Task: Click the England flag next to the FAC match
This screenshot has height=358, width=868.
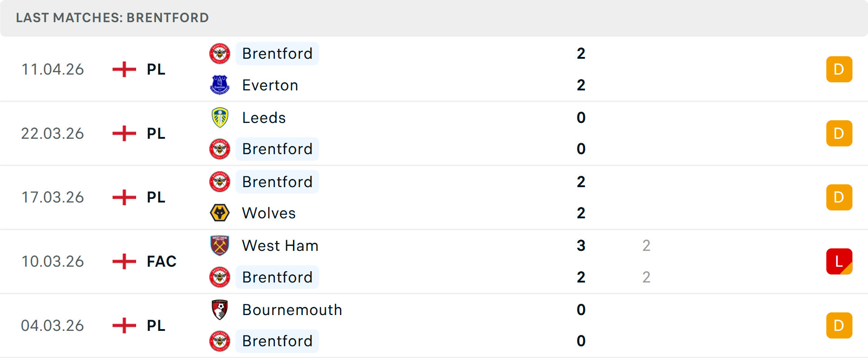Action: (x=123, y=261)
